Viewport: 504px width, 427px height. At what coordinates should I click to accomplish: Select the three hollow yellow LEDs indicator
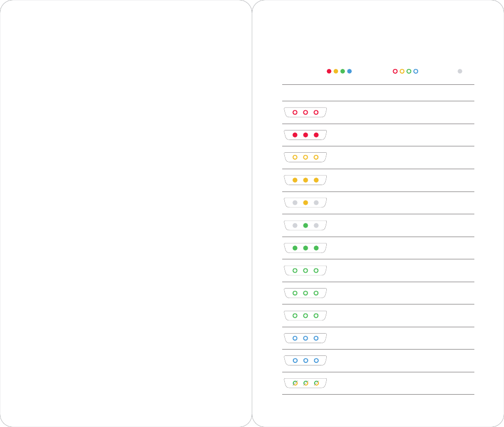coord(306,158)
